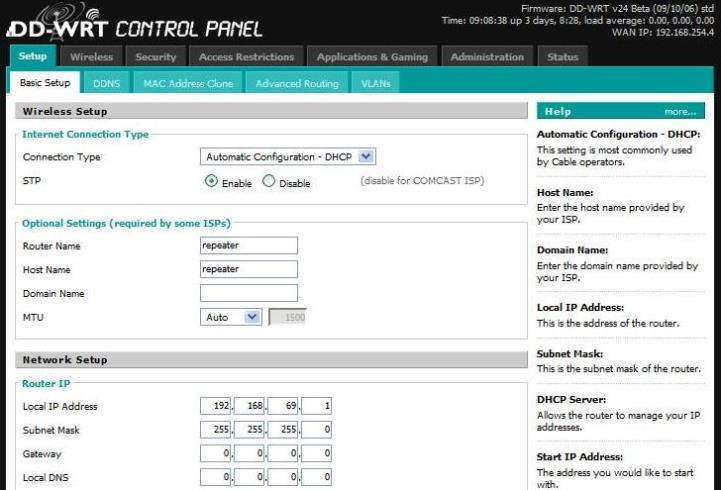Open the MTU Auto dropdown
721x490 pixels.
[231, 317]
